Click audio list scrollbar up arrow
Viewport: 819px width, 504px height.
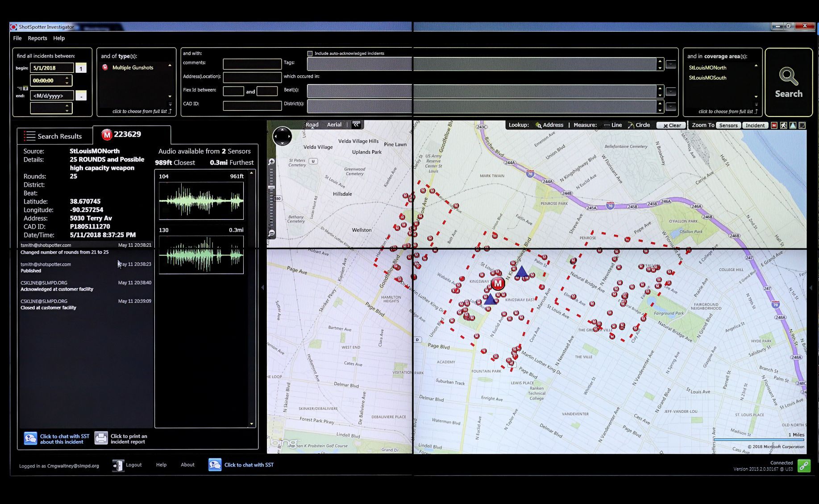click(252, 173)
